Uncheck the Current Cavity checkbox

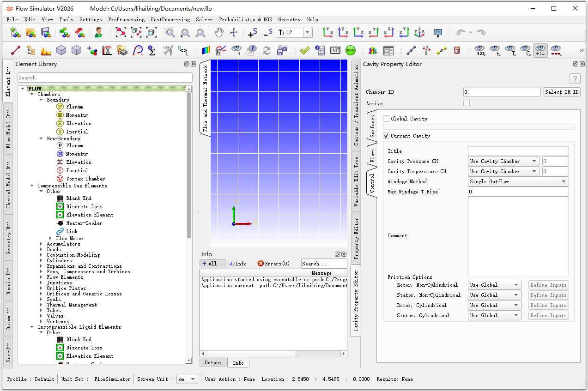coord(386,136)
